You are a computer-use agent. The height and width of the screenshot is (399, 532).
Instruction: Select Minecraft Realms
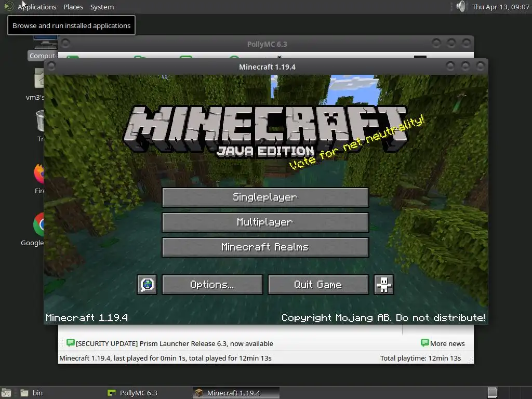[265, 247]
